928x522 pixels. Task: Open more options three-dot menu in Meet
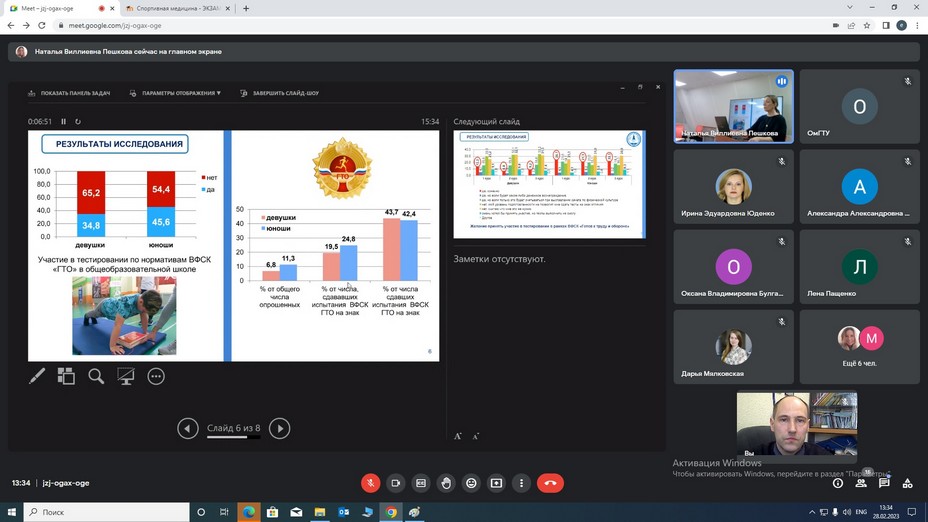click(521, 483)
